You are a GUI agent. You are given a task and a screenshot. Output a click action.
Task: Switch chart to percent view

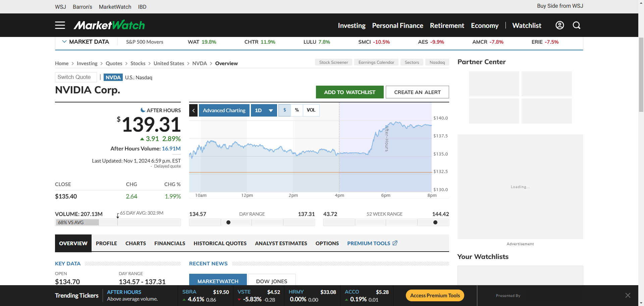pos(297,110)
